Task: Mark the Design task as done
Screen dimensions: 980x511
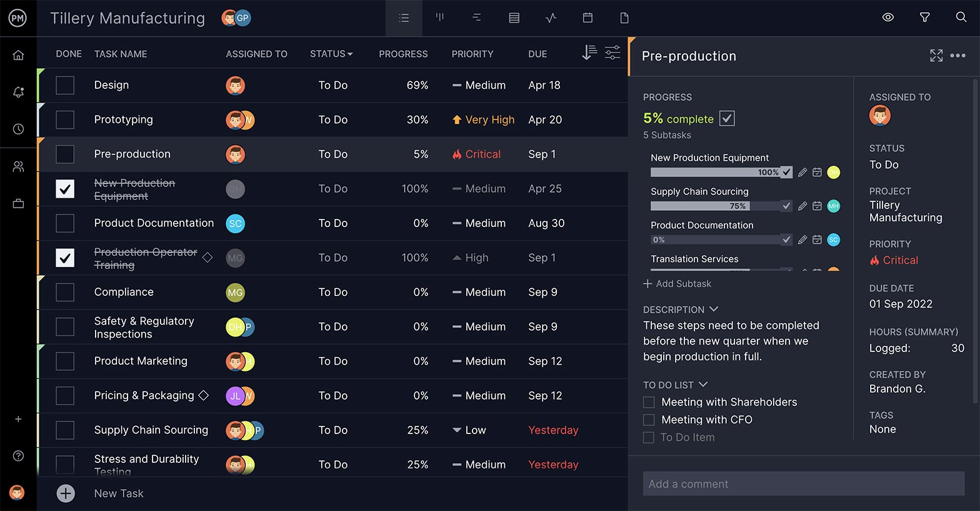Action: tap(65, 85)
